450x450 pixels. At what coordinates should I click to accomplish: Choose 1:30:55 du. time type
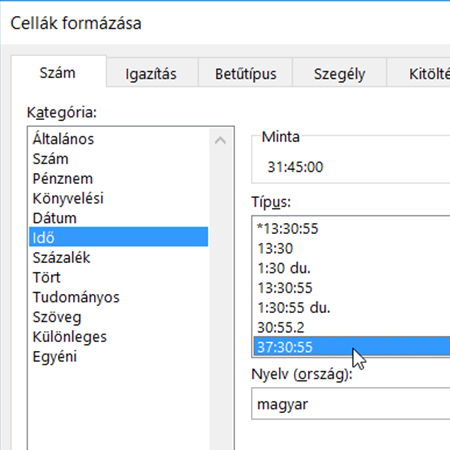click(x=352, y=307)
